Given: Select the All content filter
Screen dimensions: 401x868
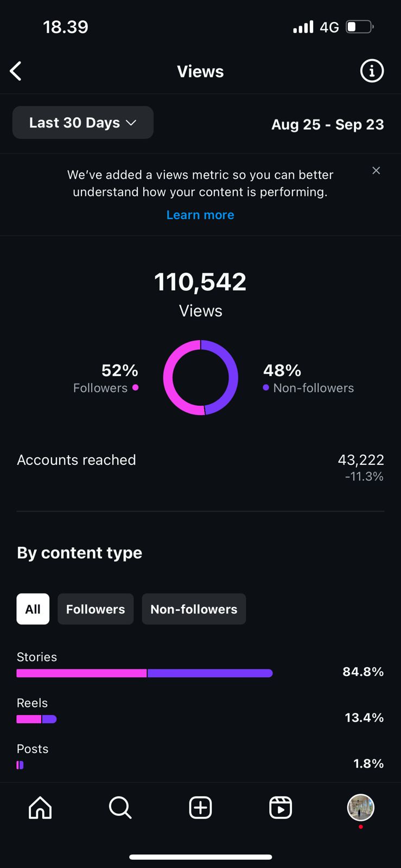Looking at the screenshot, I should click(33, 609).
